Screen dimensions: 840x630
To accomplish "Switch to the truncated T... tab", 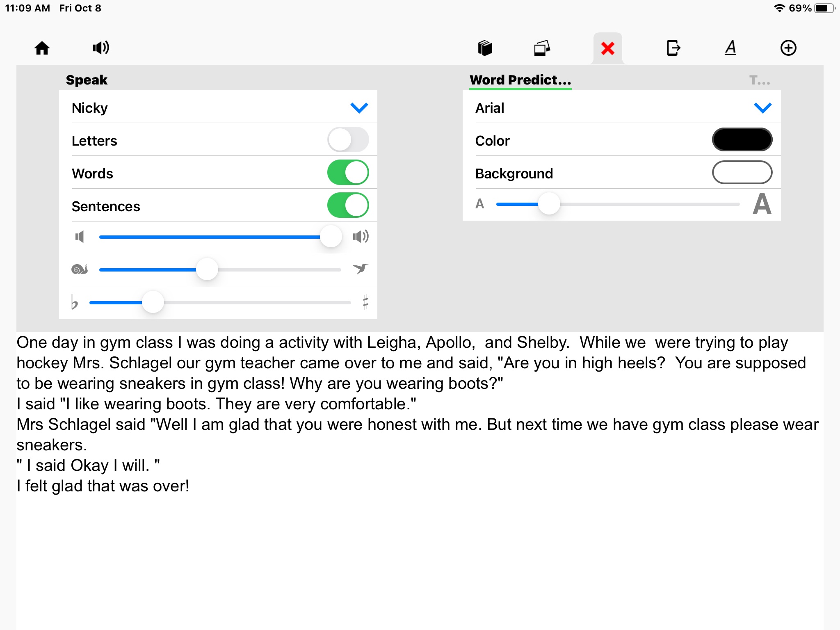I will click(759, 80).
